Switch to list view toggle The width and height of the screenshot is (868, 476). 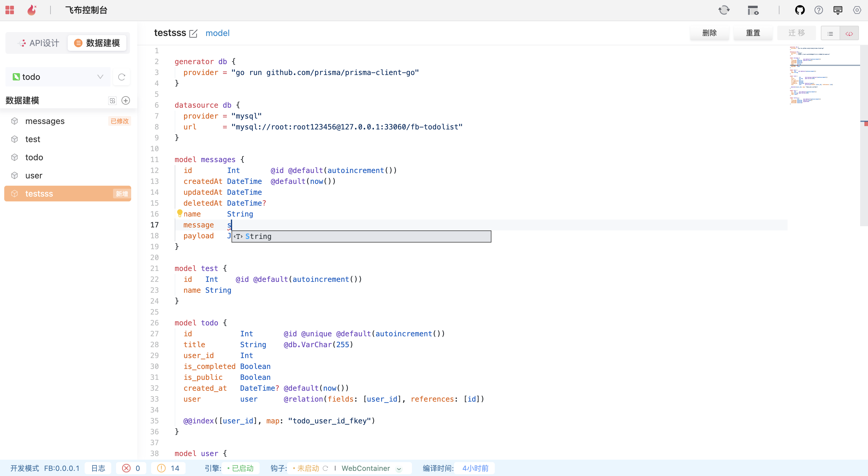(x=830, y=33)
